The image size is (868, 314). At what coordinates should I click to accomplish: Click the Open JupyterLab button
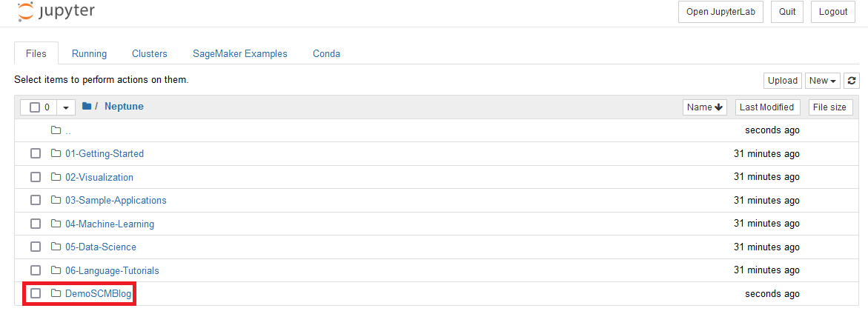click(720, 12)
